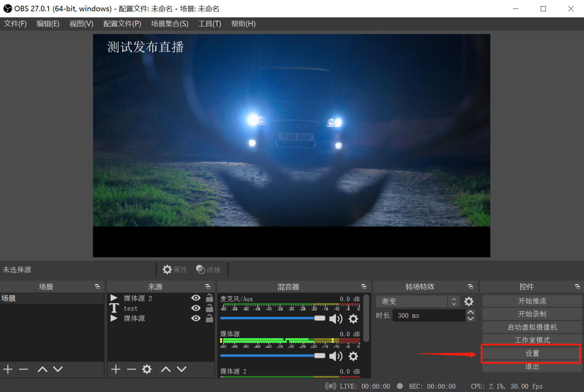
Task: Adjust the 麦克风/Aux volume slider
Action: tap(273, 318)
